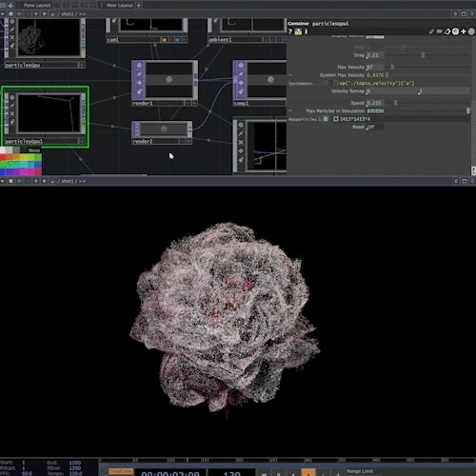Open the Pane Layout menu

(x=37, y=5)
